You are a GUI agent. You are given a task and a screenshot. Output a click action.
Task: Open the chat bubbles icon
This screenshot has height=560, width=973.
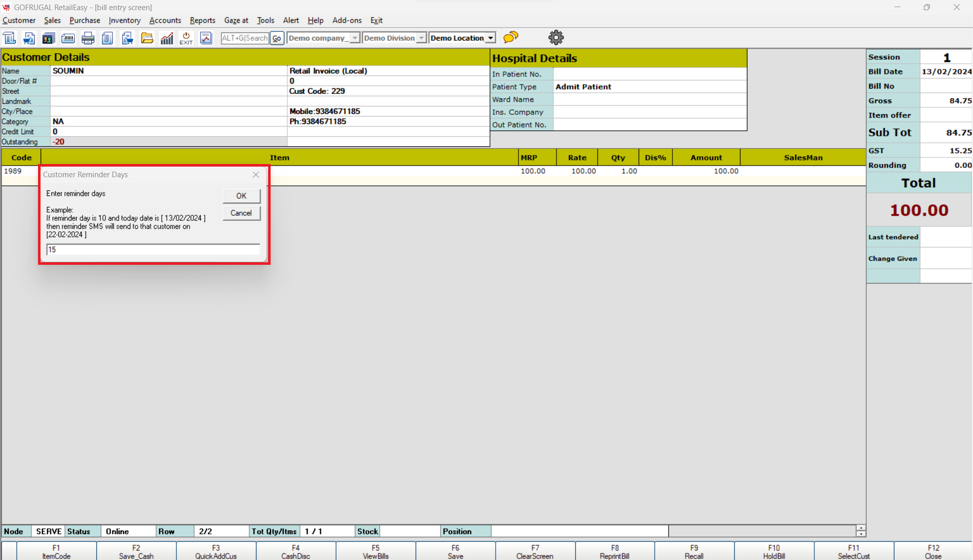tap(511, 37)
